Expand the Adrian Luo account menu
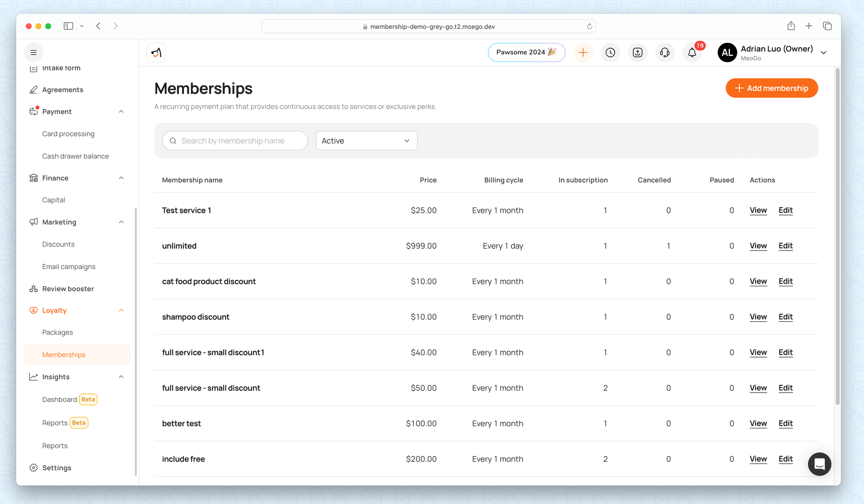The width and height of the screenshot is (864, 504). pyautogui.click(x=823, y=53)
